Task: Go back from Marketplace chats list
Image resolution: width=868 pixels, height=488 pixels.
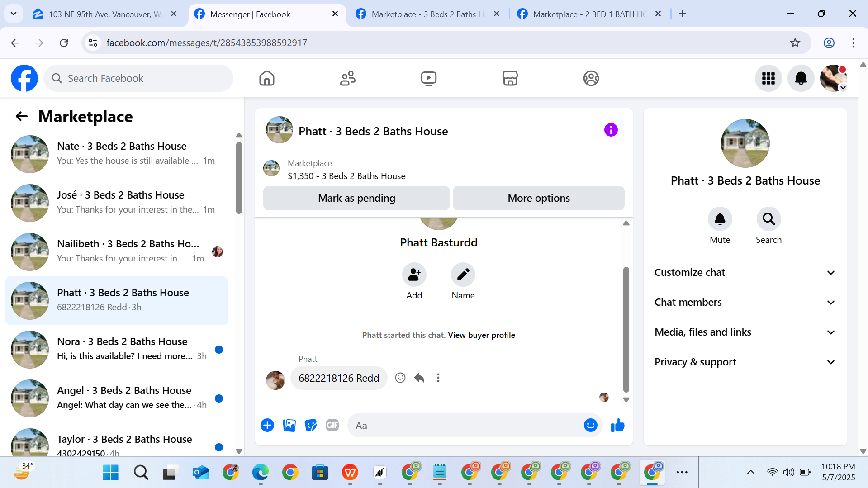Action: (22, 116)
